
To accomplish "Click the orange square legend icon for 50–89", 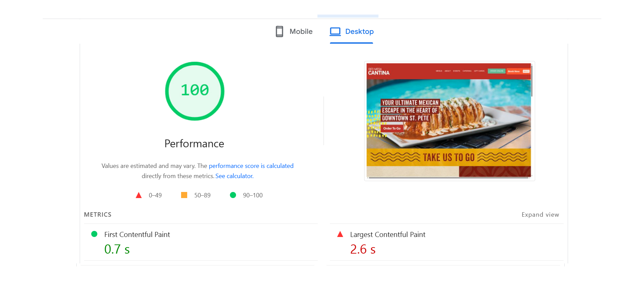I will coord(184,195).
